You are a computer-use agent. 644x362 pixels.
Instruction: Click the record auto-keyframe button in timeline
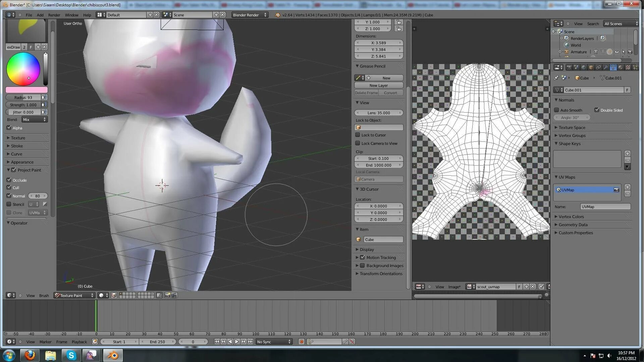click(x=301, y=342)
